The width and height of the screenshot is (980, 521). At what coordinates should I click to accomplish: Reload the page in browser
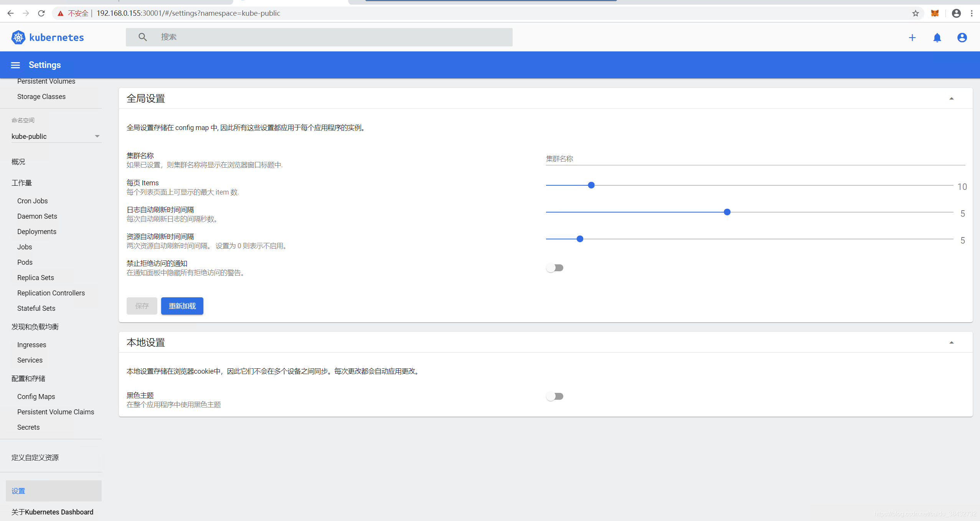pos(41,13)
